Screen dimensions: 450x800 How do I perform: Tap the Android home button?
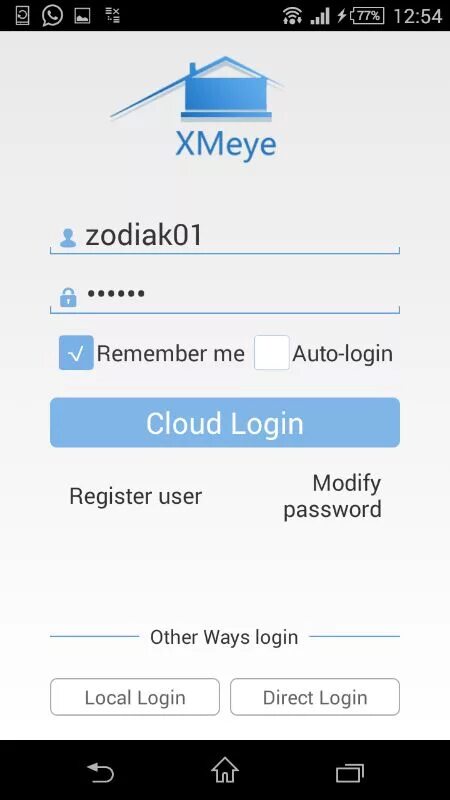225,770
